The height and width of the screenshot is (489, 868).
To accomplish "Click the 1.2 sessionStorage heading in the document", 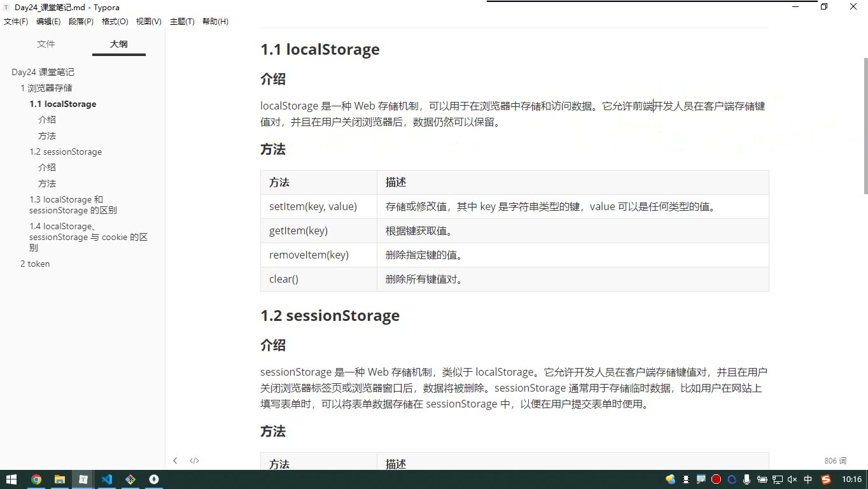I will [x=330, y=316].
